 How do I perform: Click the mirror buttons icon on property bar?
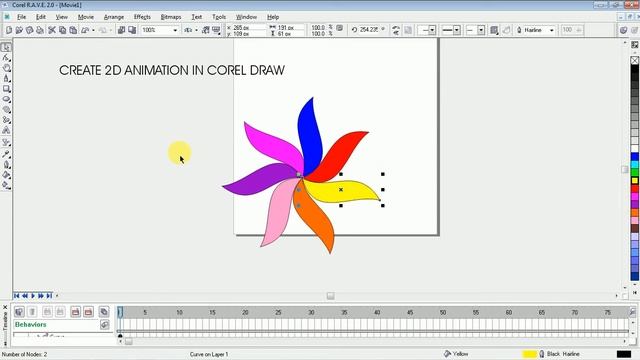click(x=396, y=30)
